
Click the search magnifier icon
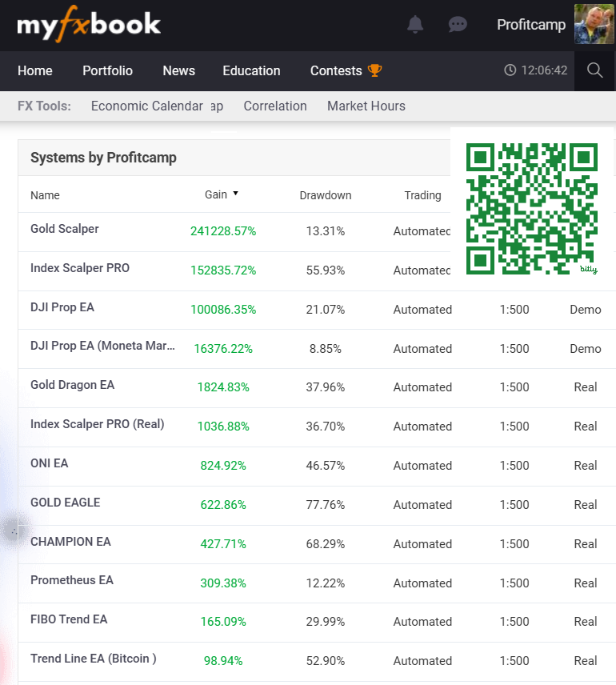(594, 70)
